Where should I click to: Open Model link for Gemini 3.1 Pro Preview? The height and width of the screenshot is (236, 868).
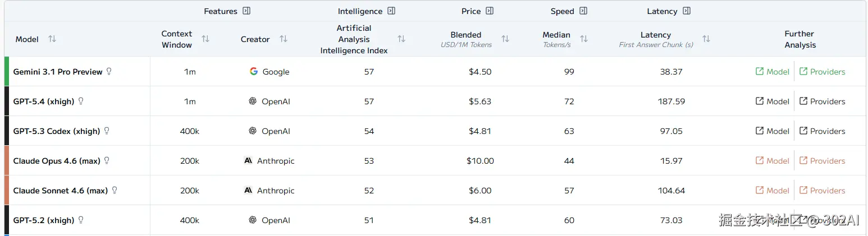click(772, 72)
